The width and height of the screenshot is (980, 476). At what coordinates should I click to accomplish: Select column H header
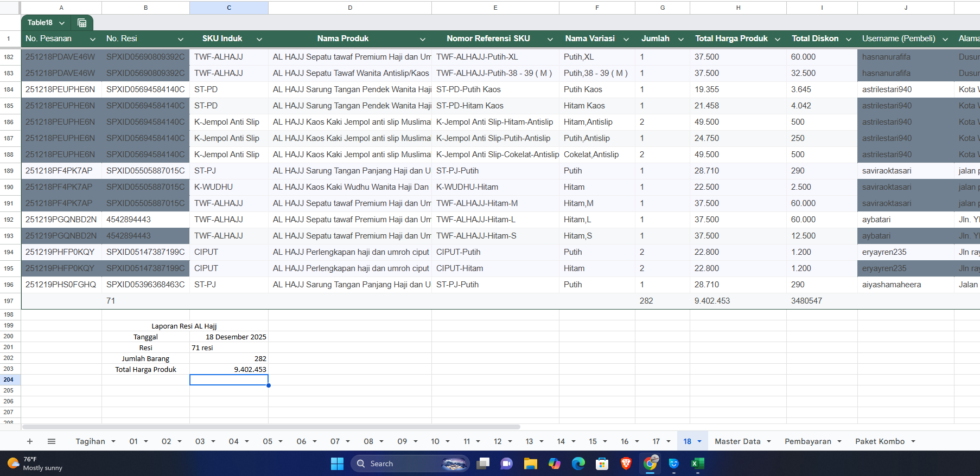point(738,8)
